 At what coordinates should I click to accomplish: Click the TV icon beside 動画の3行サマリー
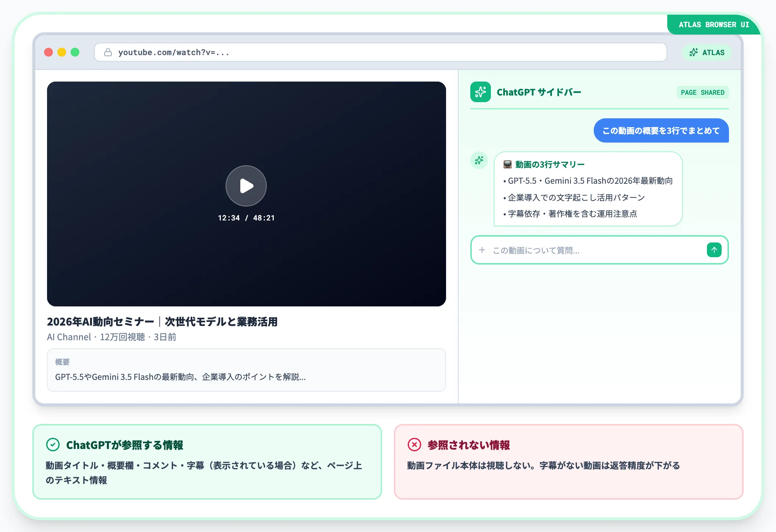[507, 164]
